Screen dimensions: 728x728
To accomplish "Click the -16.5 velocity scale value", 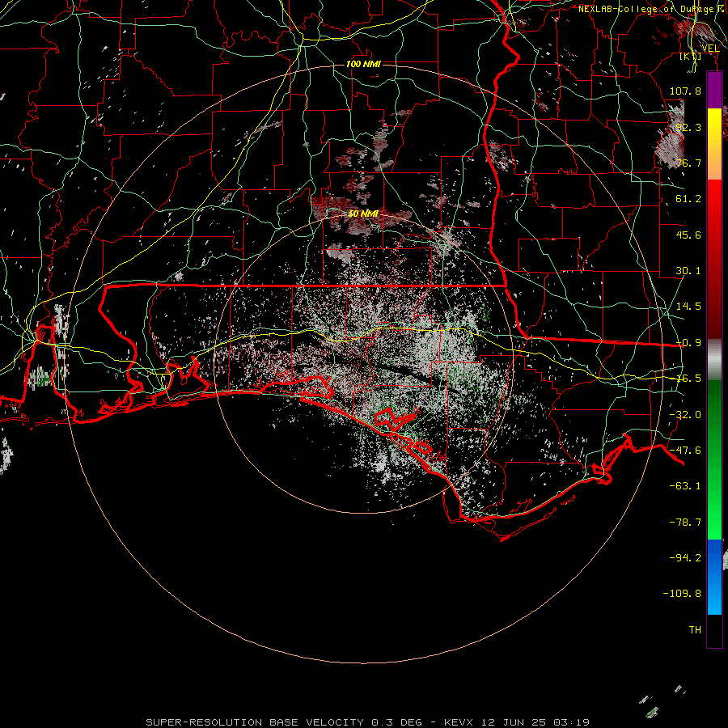I will point(688,379).
